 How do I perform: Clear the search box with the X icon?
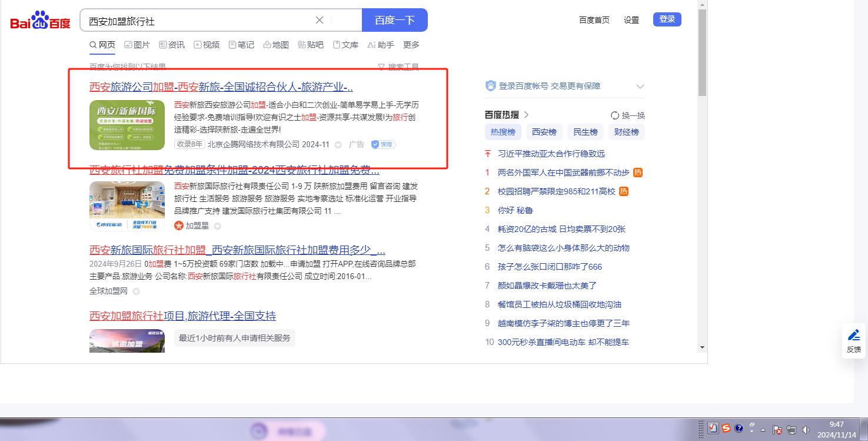click(320, 20)
